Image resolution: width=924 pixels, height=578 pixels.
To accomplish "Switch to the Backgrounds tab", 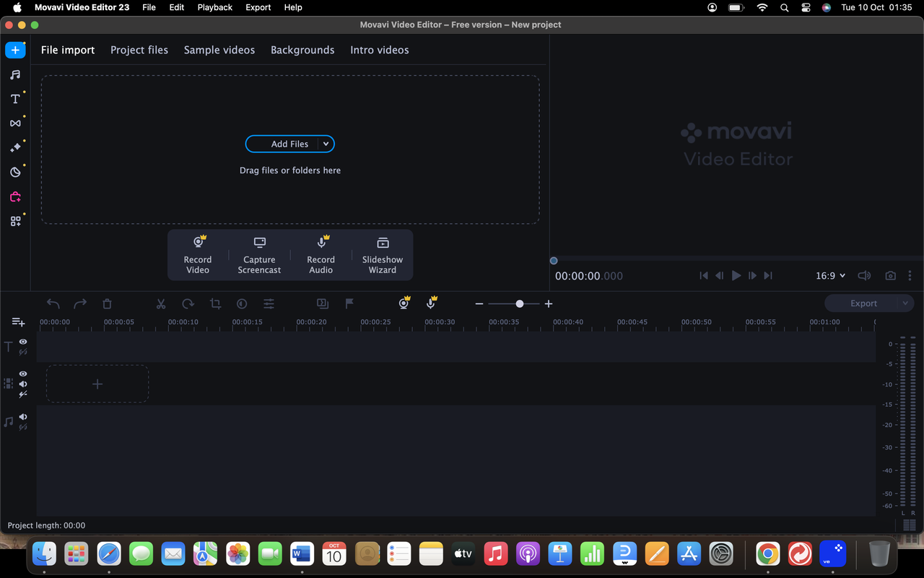I will click(x=302, y=50).
